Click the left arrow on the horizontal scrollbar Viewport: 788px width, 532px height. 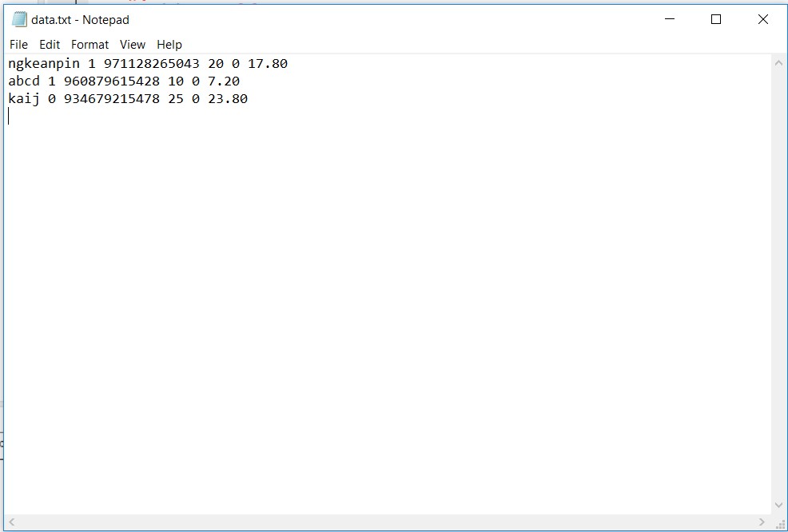click(x=11, y=520)
